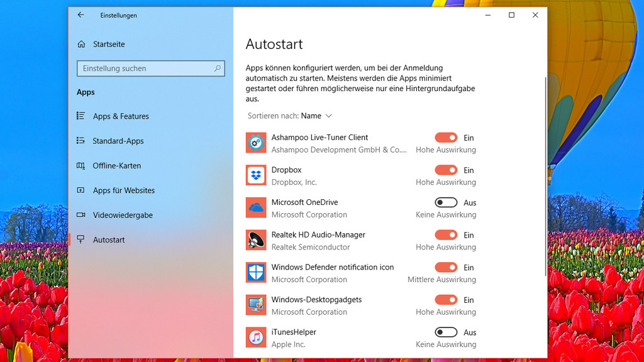Click the Microsoft OneDrive entry name
The width and height of the screenshot is (644, 362).
click(305, 202)
